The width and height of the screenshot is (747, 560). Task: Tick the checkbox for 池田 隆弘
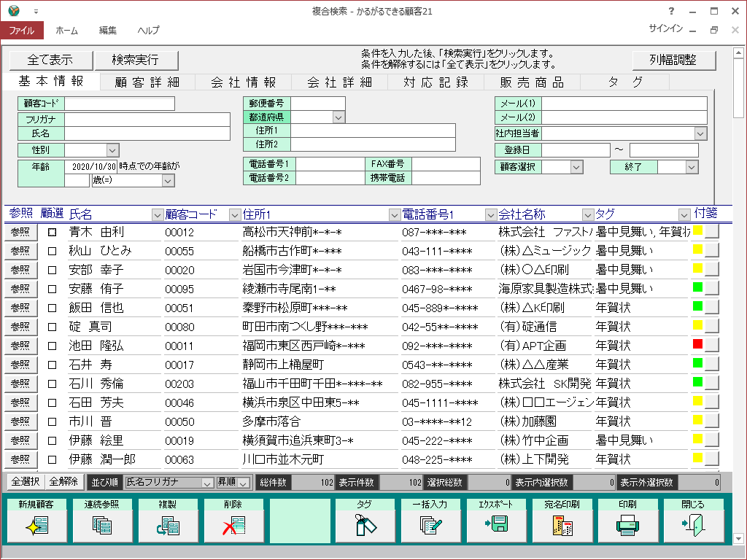click(x=53, y=346)
